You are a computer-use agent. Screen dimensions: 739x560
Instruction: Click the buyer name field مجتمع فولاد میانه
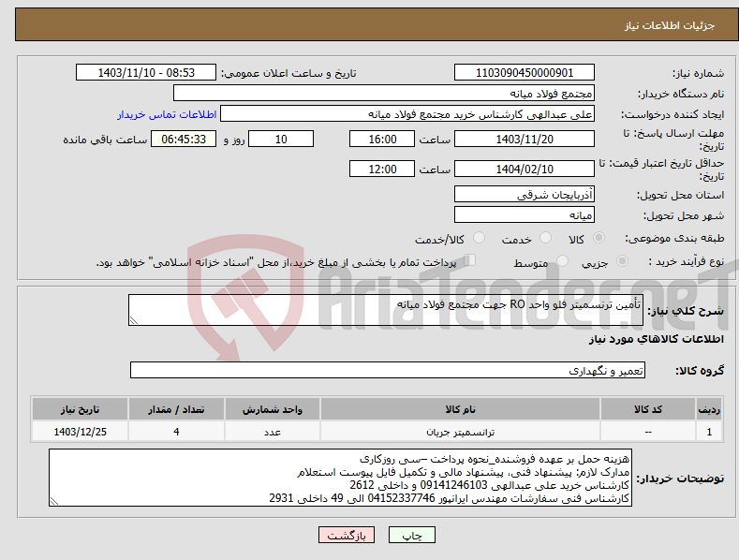point(384,94)
